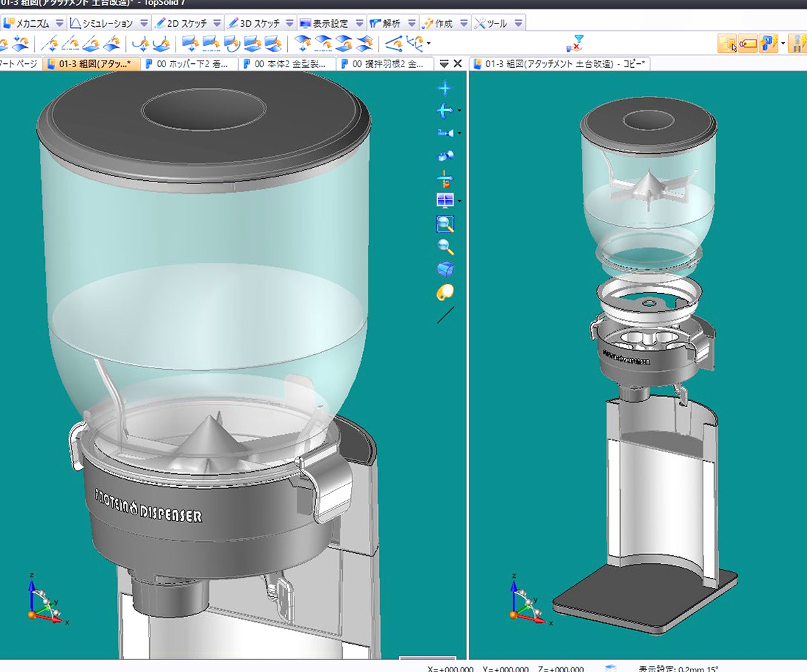The width and height of the screenshot is (807, 672).
Task: Click the plain magnifier zoom icon
Action: coord(445,247)
